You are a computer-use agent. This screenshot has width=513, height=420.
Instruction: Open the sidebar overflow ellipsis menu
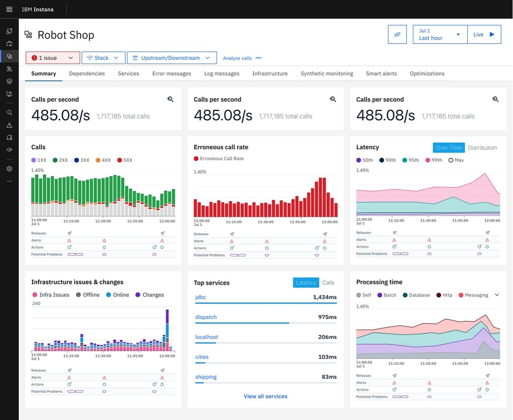coord(9,181)
